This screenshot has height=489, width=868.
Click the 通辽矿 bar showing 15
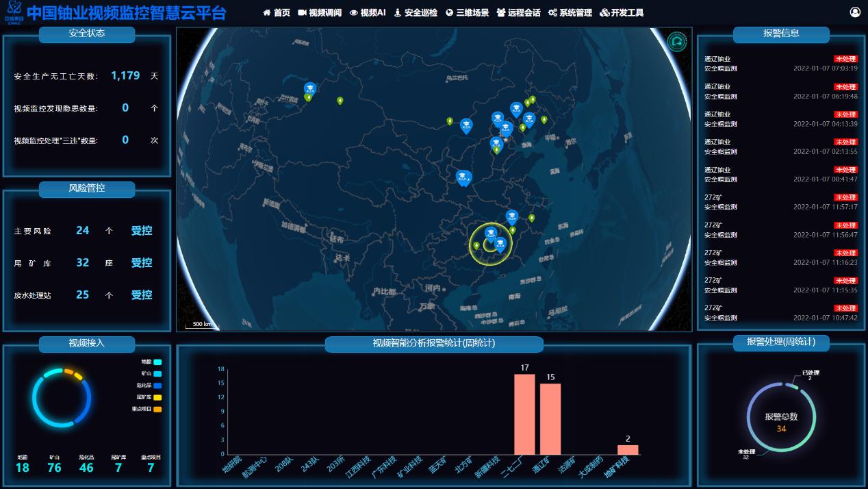click(x=550, y=418)
